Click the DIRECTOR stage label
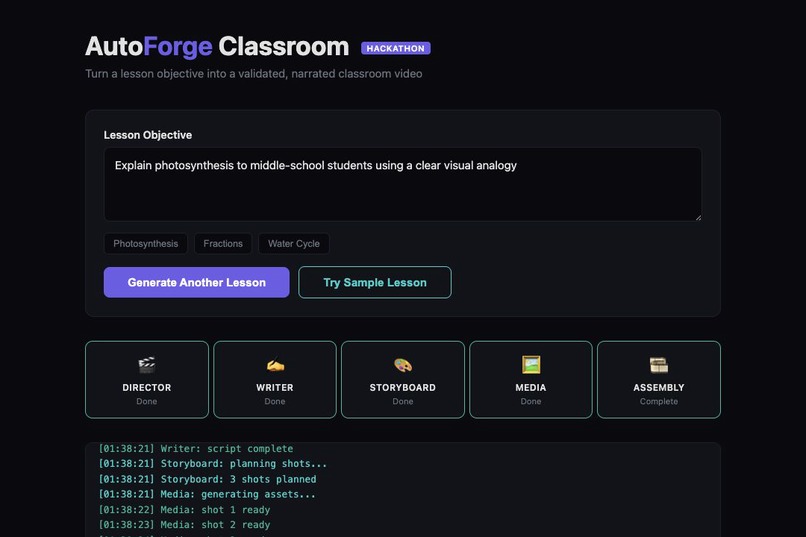 coord(146,387)
